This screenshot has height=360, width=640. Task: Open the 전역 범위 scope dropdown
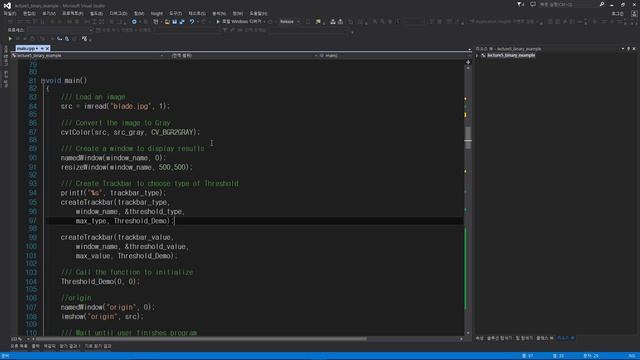pyautogui.click(x=244, y=56)
